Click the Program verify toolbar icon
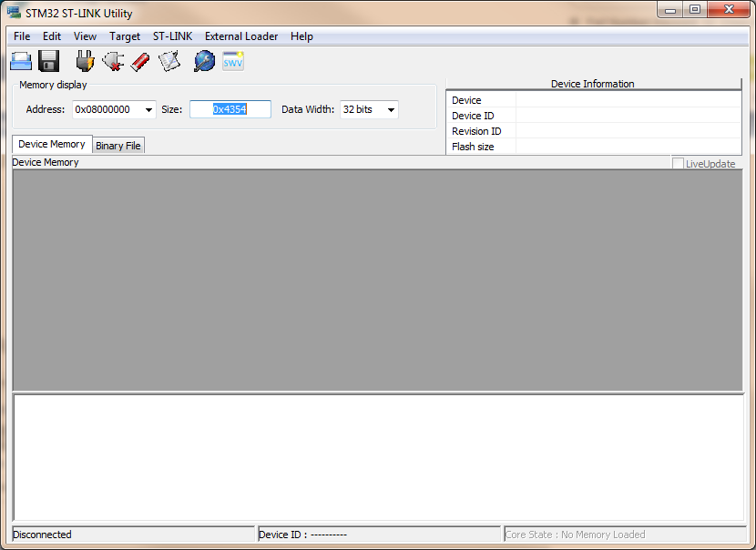Viewport: 756px width, 550px height. click(169, 61)
